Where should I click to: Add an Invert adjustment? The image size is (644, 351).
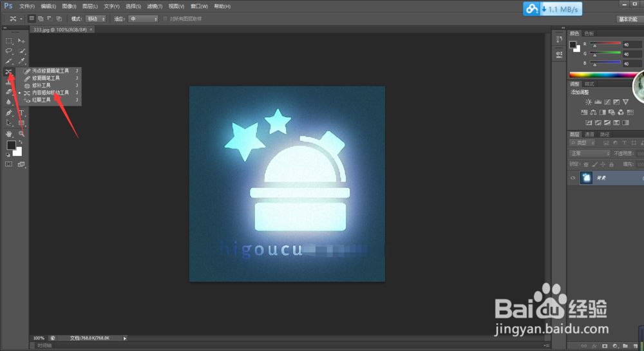point(589,122)
